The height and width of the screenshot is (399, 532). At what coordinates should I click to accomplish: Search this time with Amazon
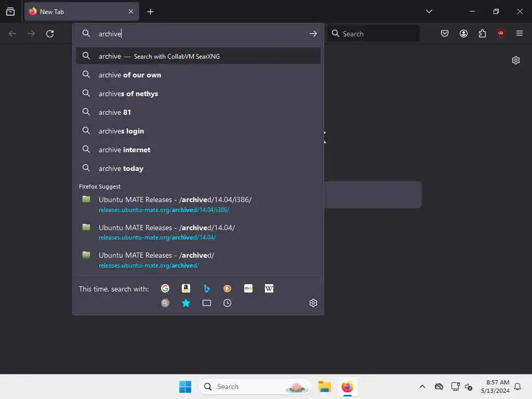point(186,288)
